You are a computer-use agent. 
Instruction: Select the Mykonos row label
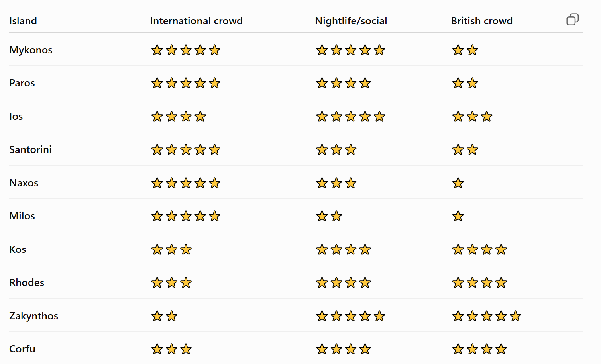coord(31,50)
